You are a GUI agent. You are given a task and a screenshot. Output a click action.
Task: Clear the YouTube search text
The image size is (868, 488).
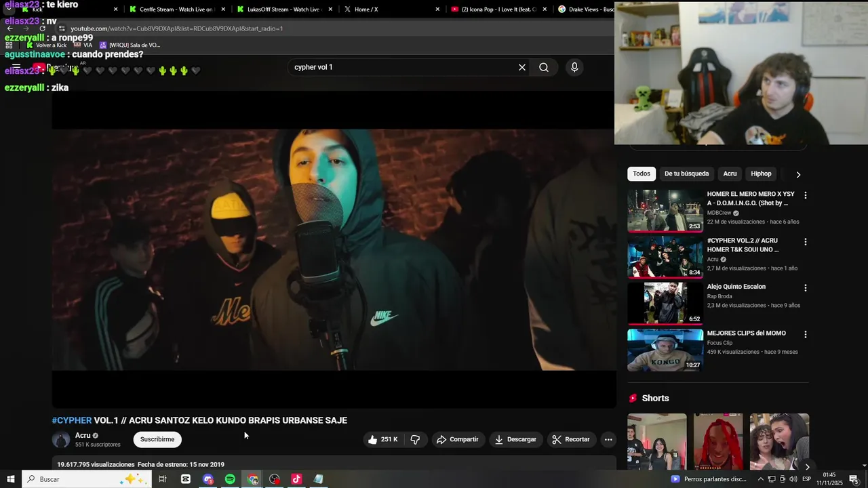coord(522,67)
